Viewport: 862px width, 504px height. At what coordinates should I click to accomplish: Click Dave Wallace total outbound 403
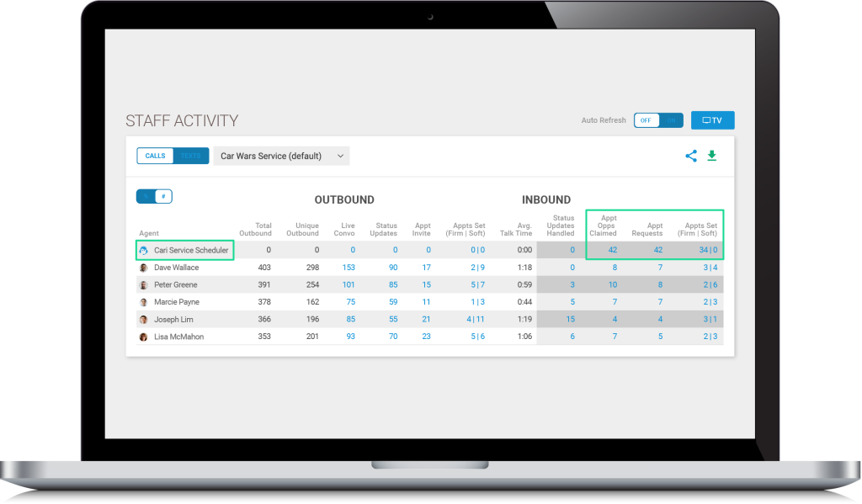pos(264,268)
